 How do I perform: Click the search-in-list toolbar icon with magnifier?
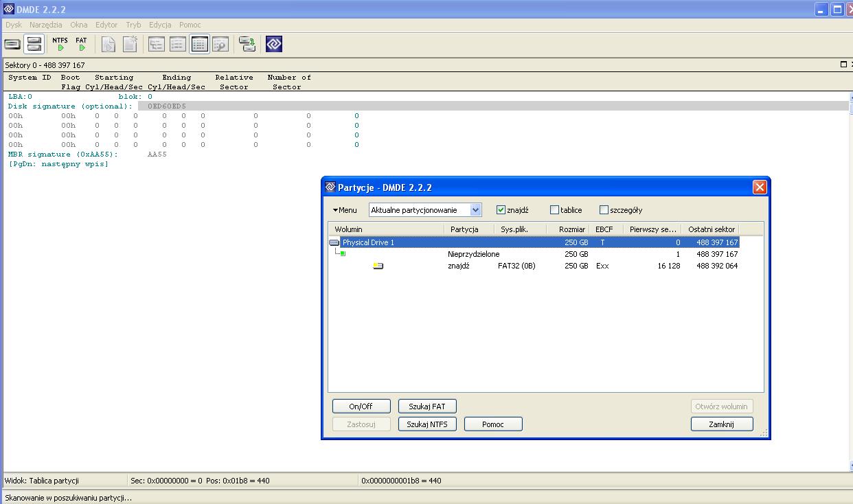tap(220, 44)
